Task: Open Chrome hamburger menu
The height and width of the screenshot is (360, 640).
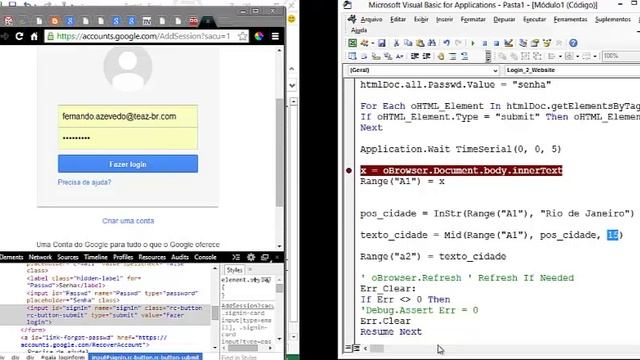Action: click(276, 36)
